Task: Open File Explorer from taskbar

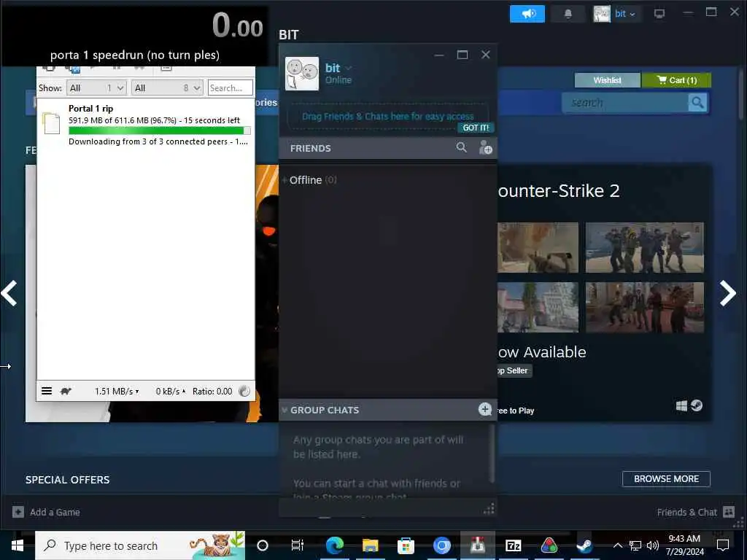Action: point(370,545)
